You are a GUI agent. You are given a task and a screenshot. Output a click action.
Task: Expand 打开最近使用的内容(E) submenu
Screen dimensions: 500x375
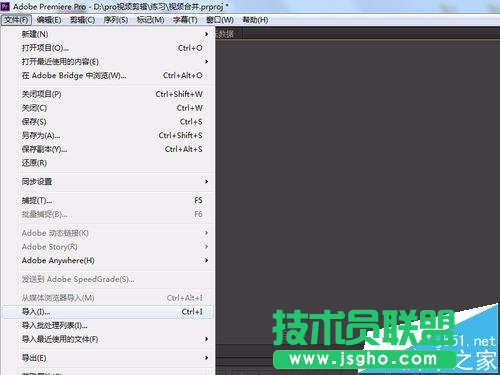[107, 62]
